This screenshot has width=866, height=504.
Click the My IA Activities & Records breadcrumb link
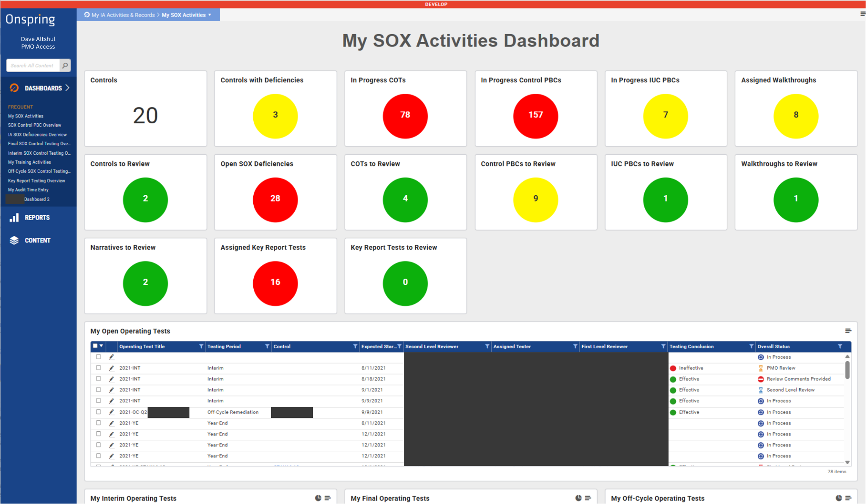123,15
